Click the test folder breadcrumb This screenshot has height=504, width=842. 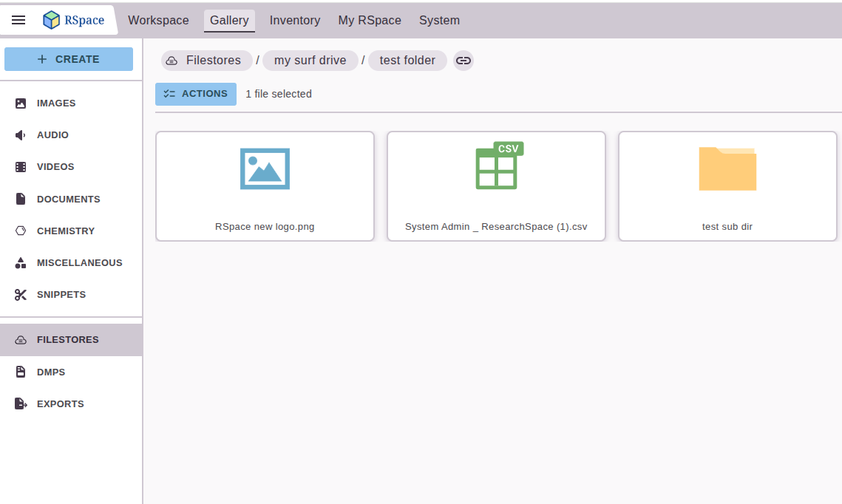pos(407,60)
